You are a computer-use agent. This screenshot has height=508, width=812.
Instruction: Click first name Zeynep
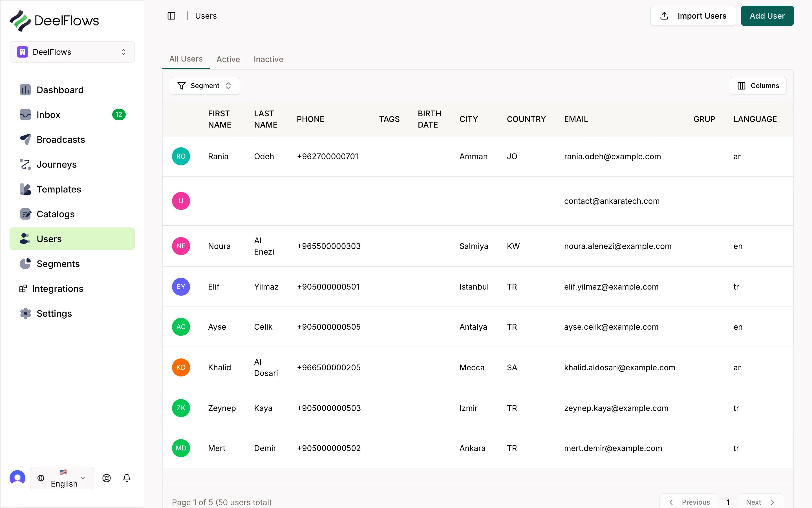(x=222, y=408)
